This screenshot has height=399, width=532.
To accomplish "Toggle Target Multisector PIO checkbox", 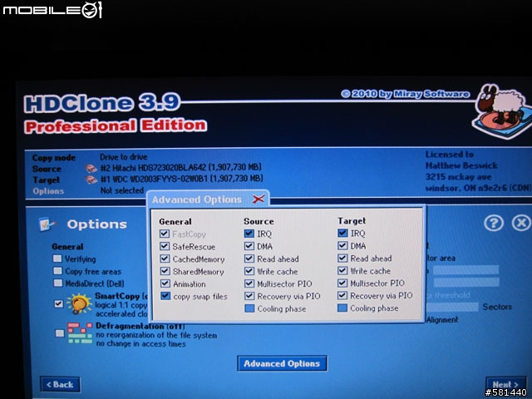I will coord(342,283).
